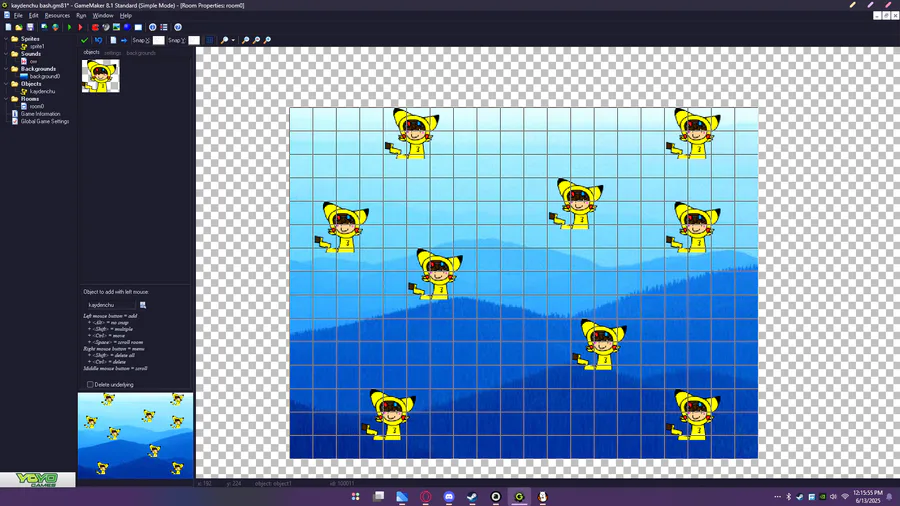900x506 pixels.
Task: Collapse the Objects folder
Action: [6, 84]
